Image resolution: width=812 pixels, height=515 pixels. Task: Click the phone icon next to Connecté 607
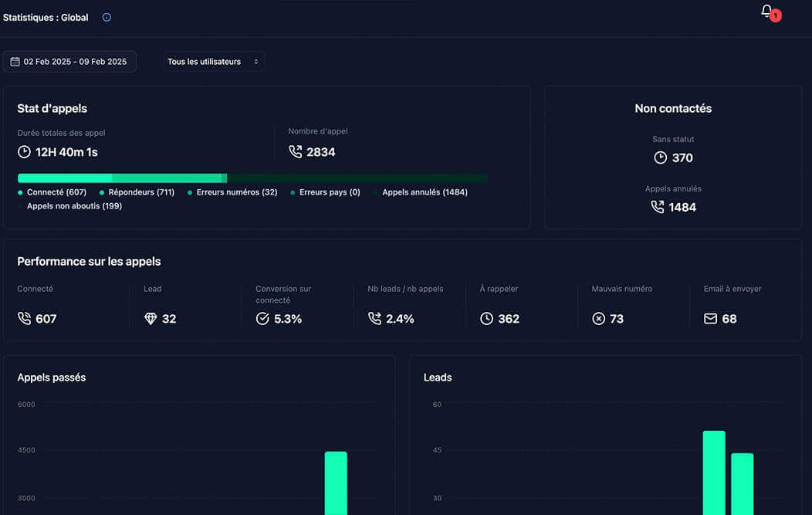tap(25, 319)
